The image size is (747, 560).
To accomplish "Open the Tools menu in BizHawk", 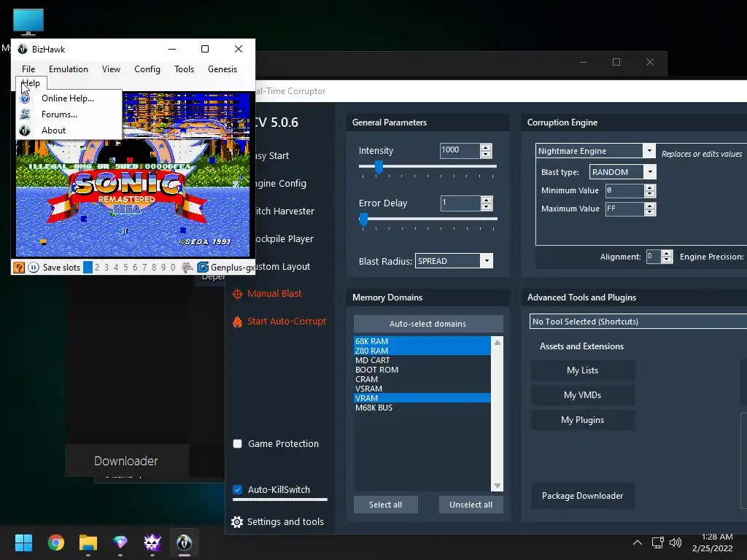I will pyautogui.click(x=184, y=69).
